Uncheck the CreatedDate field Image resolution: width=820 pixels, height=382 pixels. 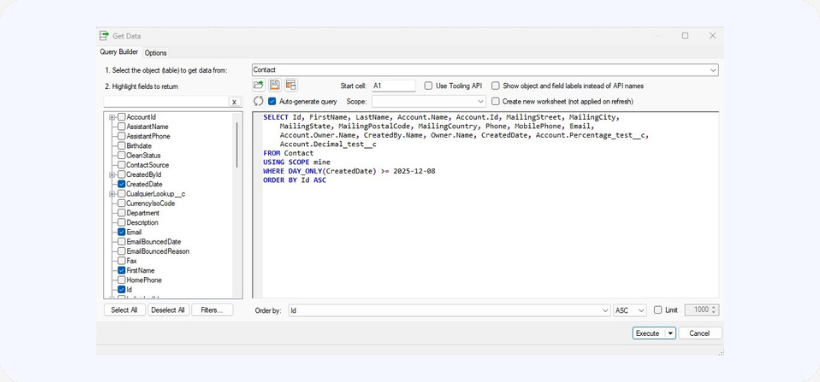(121, 184)
